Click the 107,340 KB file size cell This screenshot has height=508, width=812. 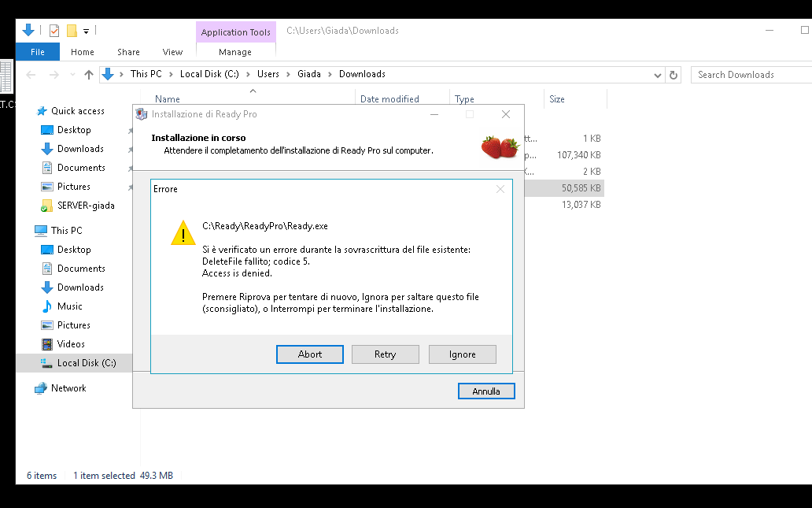pos(578,155)
